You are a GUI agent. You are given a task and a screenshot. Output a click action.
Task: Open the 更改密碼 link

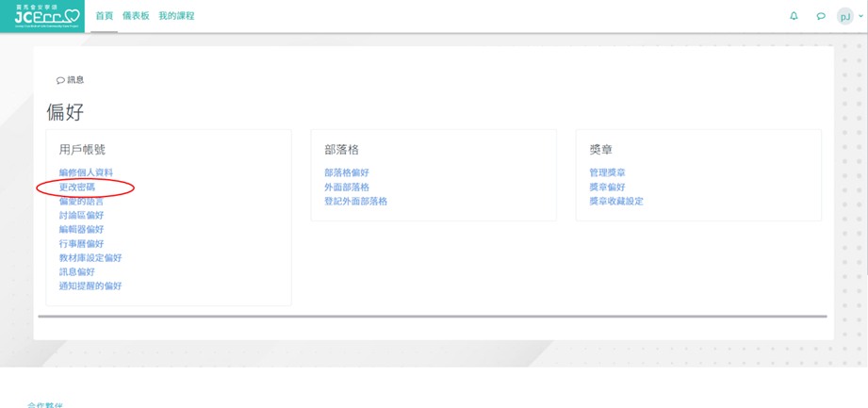(x=77, y=187)
